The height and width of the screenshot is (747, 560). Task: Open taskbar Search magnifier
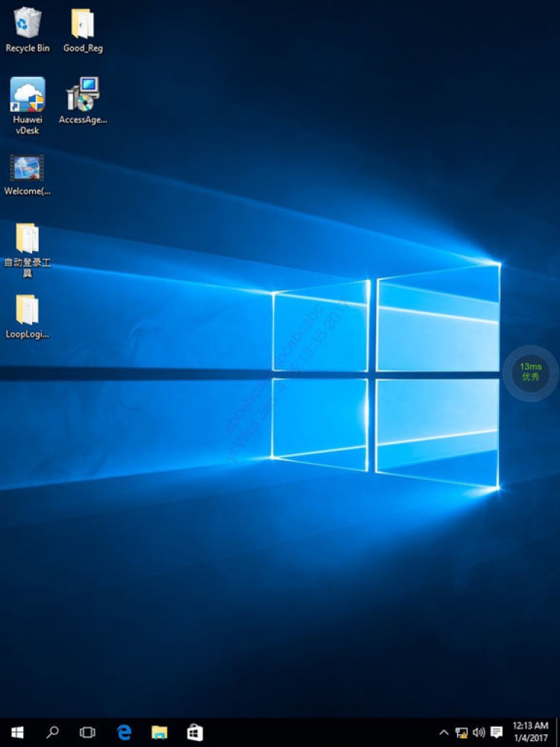[52, 732]
